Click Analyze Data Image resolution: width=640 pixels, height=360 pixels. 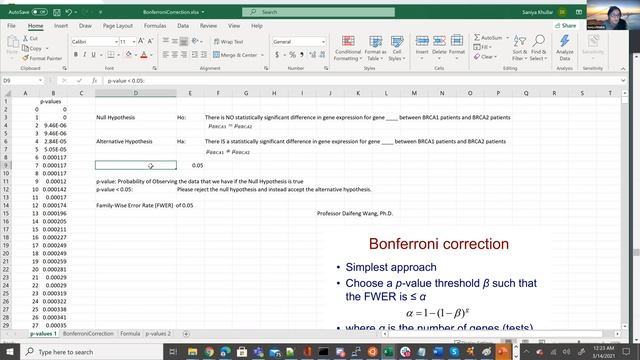(x=564, y=48)
